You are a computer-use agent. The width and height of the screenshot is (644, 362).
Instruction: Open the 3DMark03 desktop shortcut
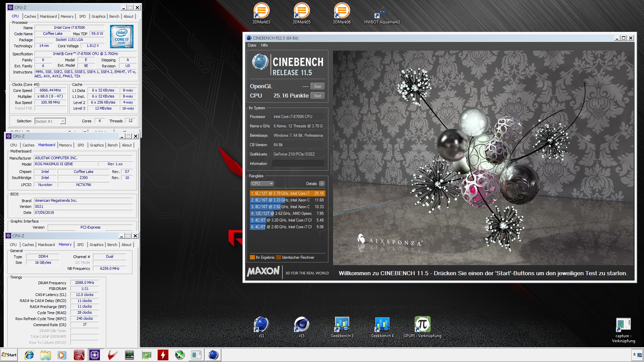point(261,13)
